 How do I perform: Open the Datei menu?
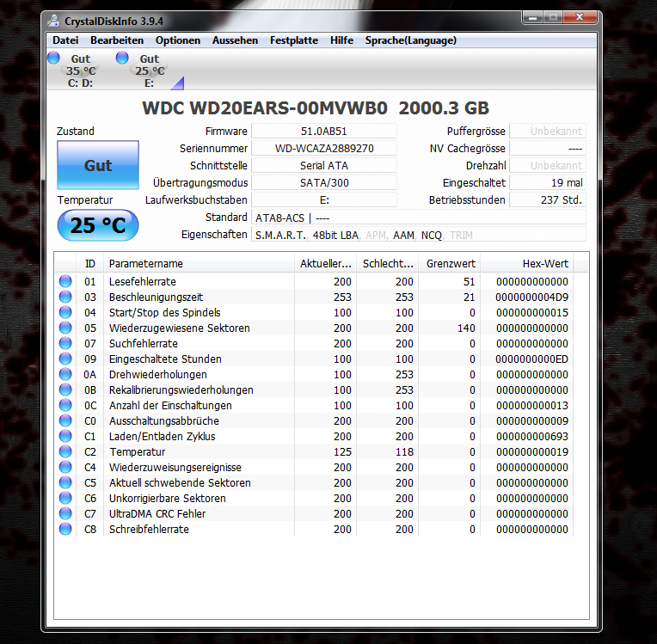point(65,40)
